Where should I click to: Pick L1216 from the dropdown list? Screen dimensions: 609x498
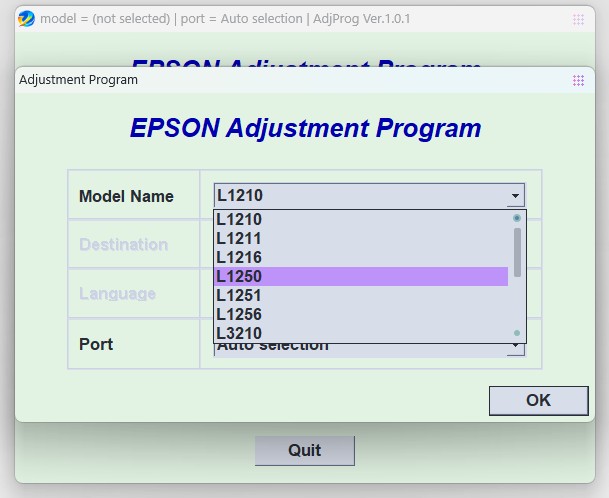tap(360, 257)
